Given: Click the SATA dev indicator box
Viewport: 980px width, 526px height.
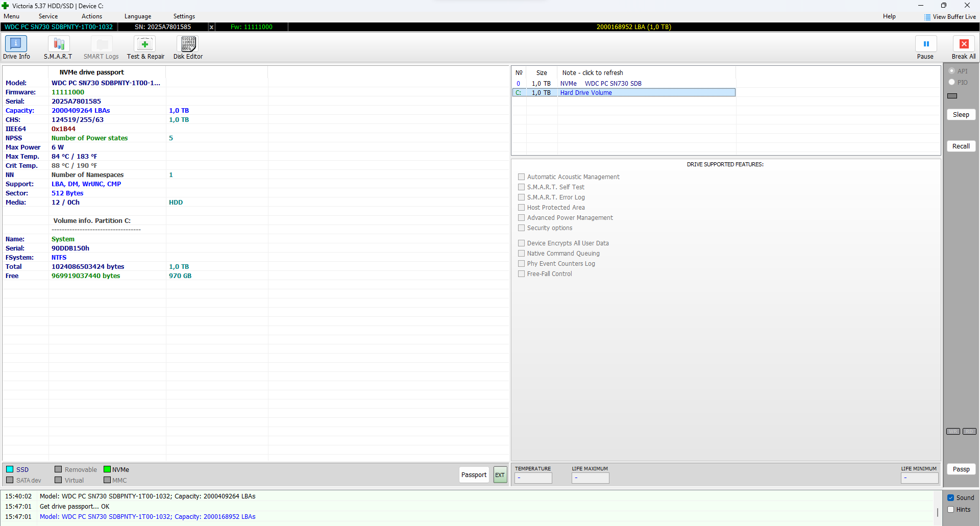Looking at the screenshot, I should pos(10,480).
